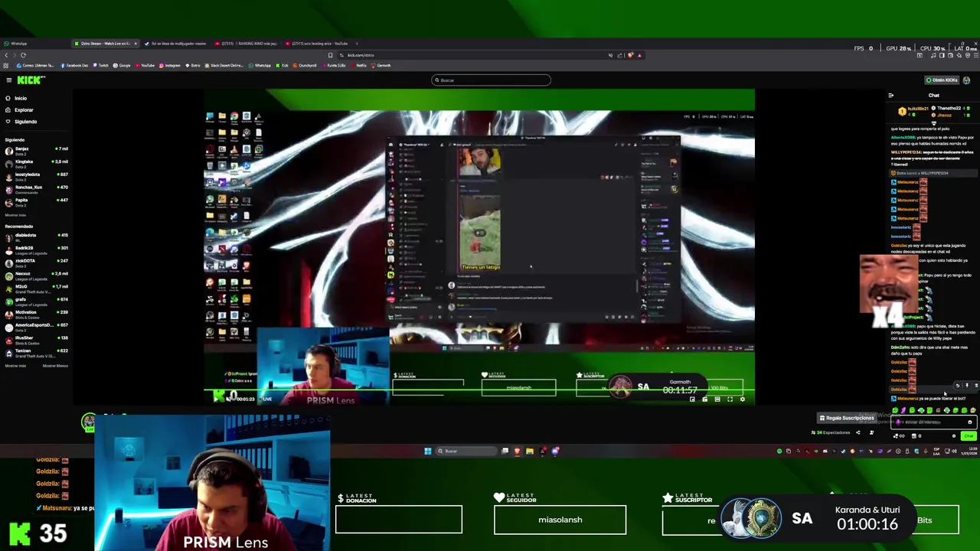Screen dimensions: 980x551
Task: Click taskbar Buscar search box
Action: 465,451
